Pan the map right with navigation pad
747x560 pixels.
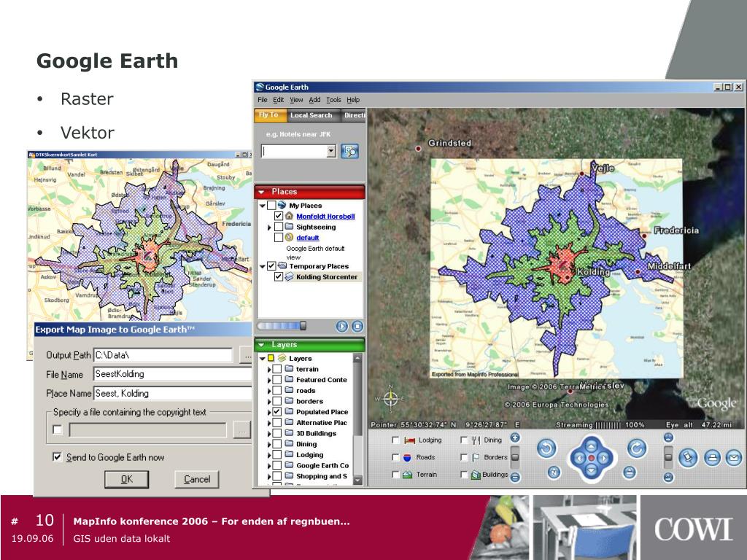[603, 458]
